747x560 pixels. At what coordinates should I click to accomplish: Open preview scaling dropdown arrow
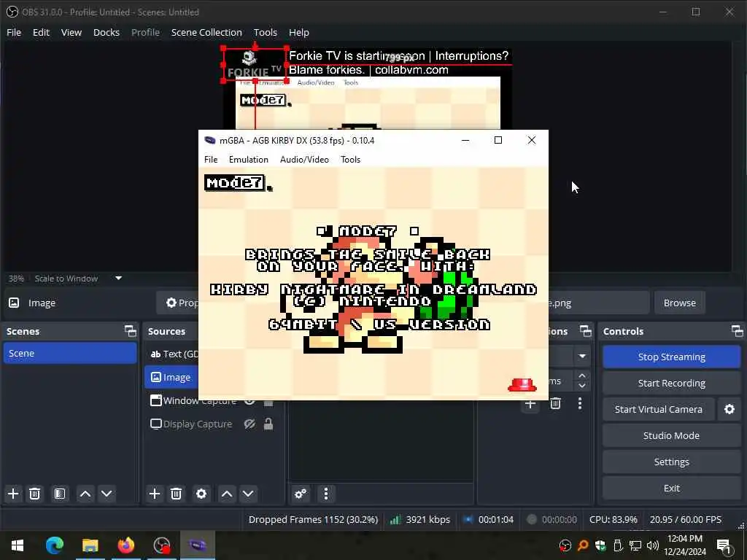[x=119, y=278]
